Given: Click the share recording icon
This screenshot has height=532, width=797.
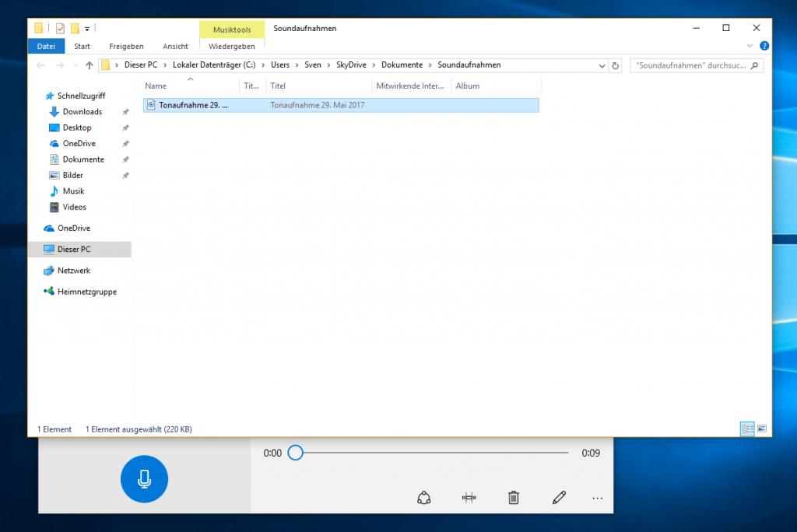Looking at the screenshot, I should tap(424, 498).
